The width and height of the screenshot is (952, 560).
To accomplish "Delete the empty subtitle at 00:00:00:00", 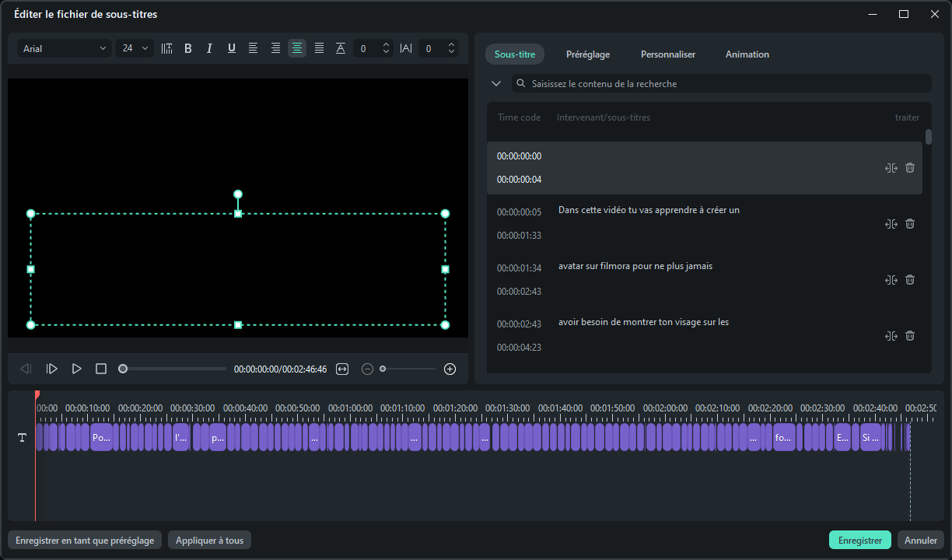I will (910, 168).
